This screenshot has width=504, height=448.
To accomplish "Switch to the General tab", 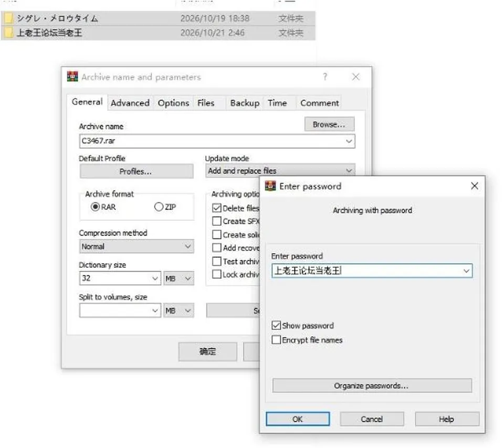I will 87,102.
